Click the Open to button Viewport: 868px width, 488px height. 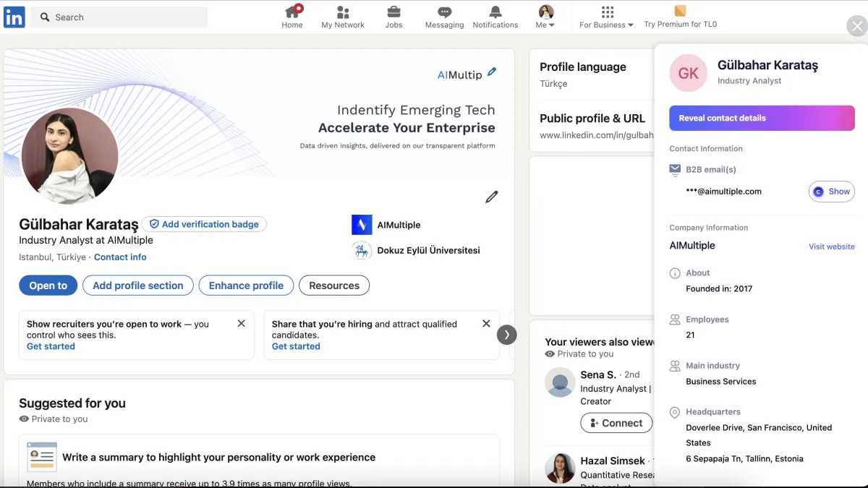(48, 286)
